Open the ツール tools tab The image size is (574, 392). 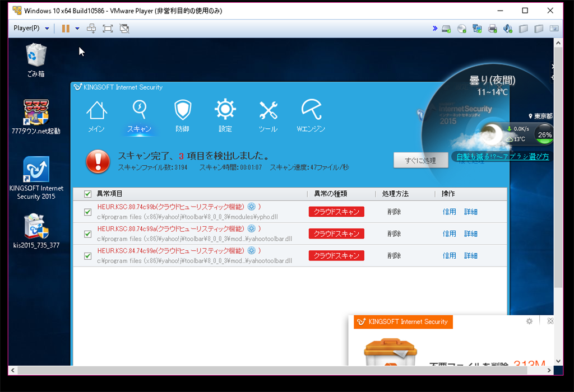click(x=269, y=116)
